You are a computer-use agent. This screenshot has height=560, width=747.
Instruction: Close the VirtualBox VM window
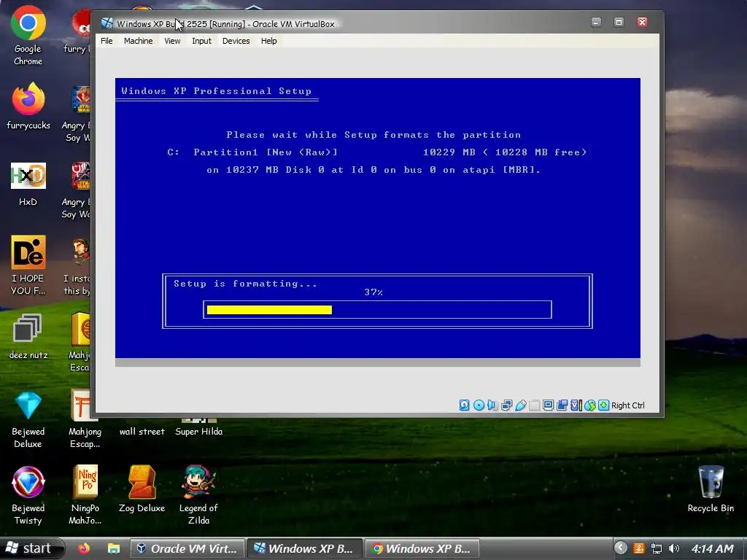point(642,23)
